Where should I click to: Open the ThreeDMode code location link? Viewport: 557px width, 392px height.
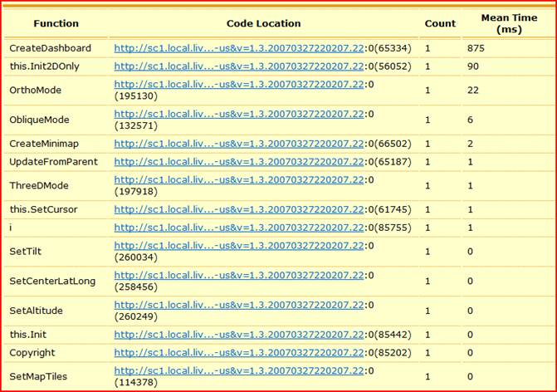coord(238,179)
